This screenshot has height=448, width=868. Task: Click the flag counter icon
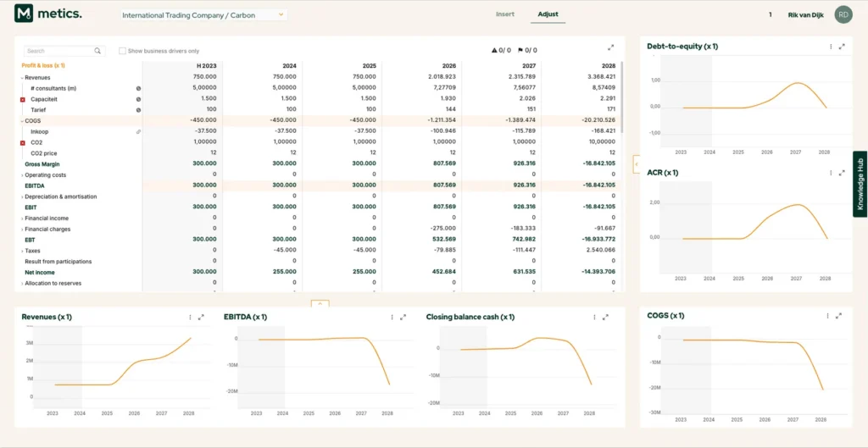[520, 50]
